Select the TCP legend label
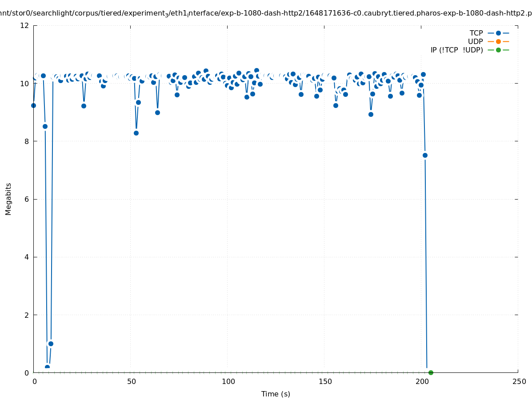The image size is (532, 400). point(476,33)
